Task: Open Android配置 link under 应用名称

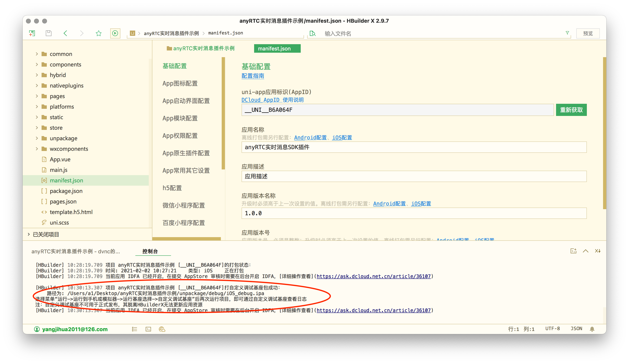Action: (310, 138)
